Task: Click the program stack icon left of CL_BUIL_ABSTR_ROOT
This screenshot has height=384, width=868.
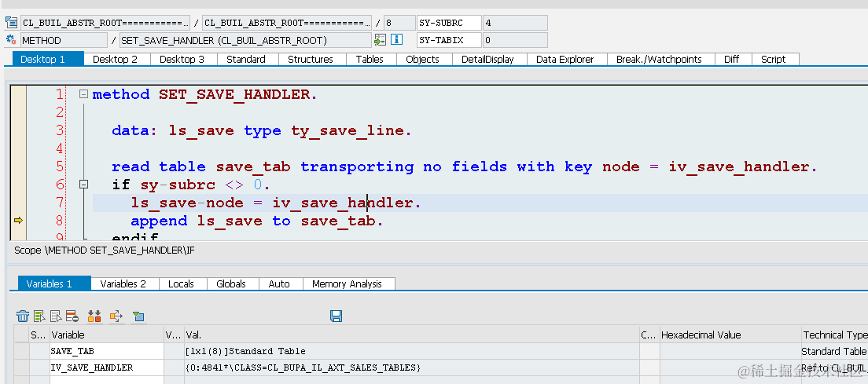Action: pos(11,23)
